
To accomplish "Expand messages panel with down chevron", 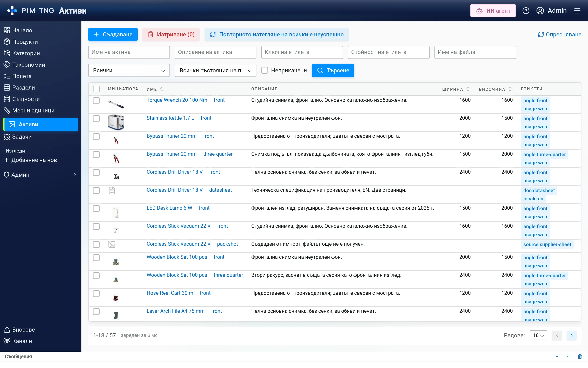I will (x=568, y=357).
